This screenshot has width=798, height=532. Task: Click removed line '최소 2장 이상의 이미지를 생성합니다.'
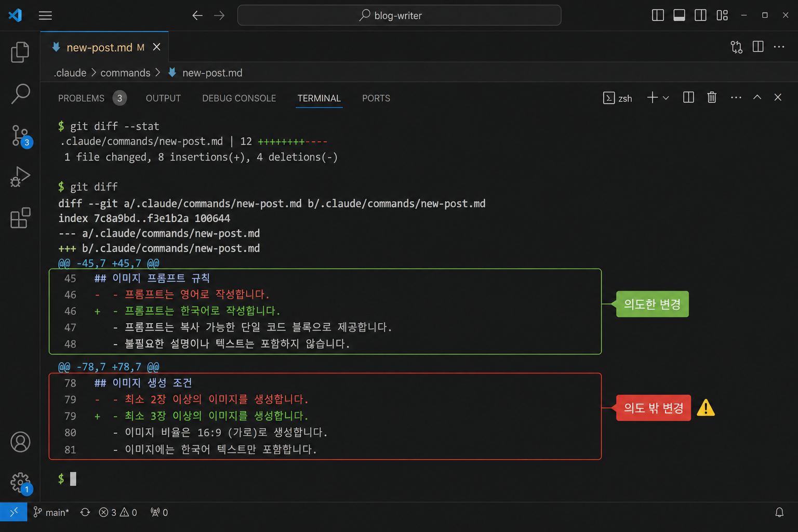[217, 400]
